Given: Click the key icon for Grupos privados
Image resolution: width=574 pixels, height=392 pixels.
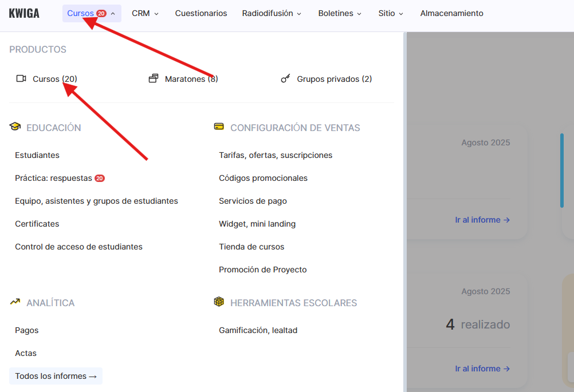Looking at the screenshot, I should (285, 78).
